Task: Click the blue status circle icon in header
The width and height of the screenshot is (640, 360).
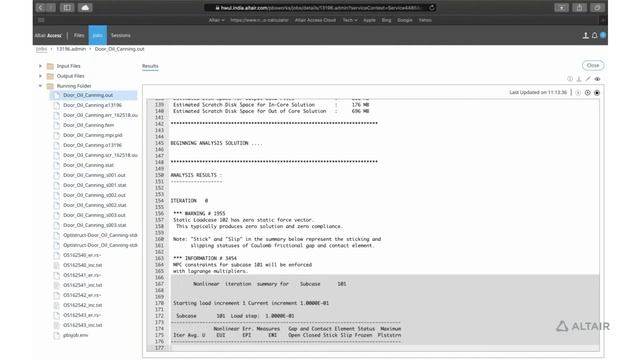Action: (603, 36)
